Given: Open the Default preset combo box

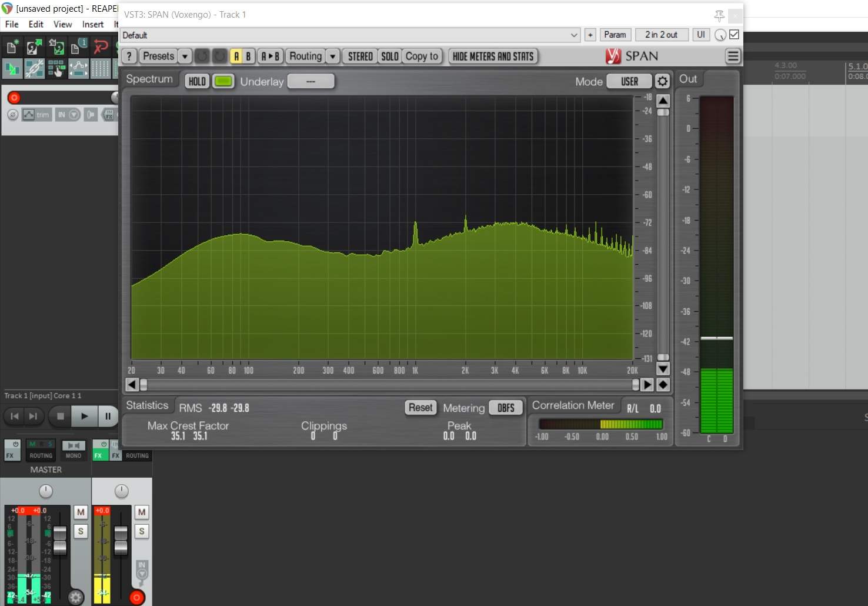Looking at the screenshot, I should (350, 35).
